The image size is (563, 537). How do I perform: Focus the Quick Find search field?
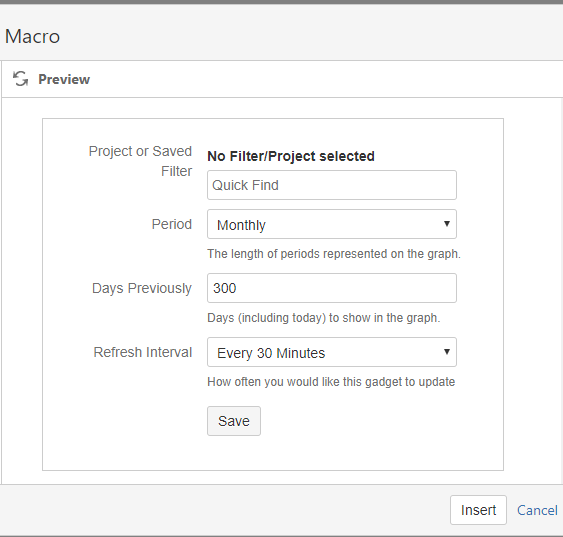(x=332, y=185)
